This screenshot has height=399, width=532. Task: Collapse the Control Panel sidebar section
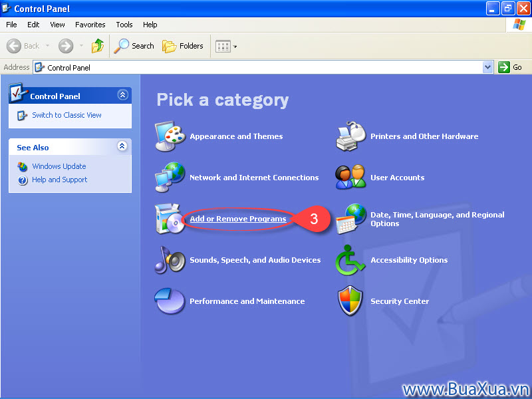pyautogui.click(x=122, y=94)
